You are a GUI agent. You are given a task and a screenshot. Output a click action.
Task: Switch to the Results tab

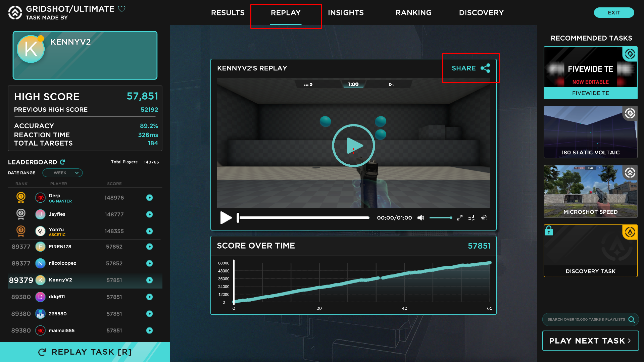pos(228,13)
